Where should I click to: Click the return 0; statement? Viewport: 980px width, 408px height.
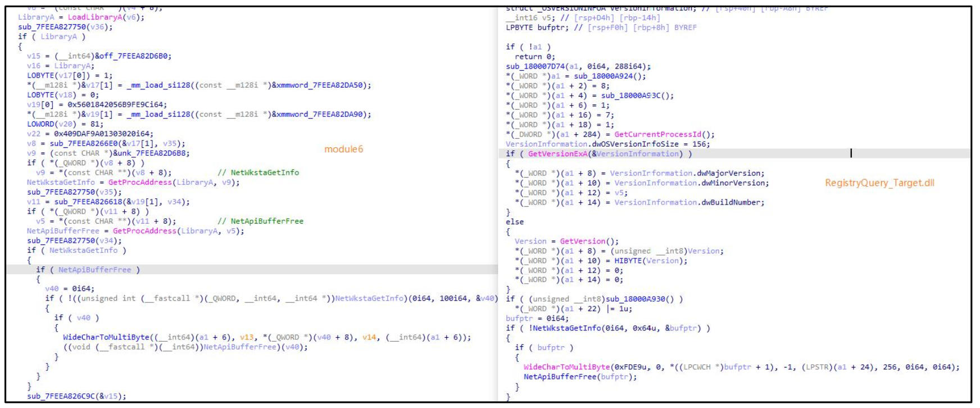535,57
